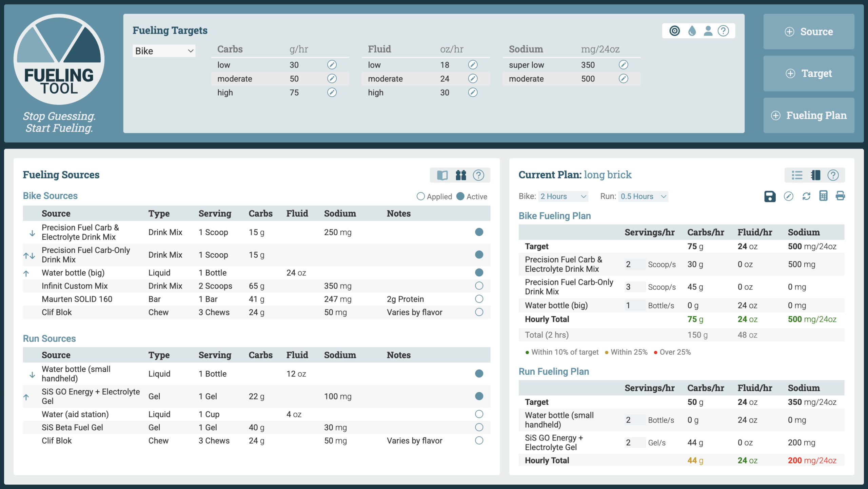Viewport: 868px width, 489px height.
Task: Edit the current plan with pencil icon
Action: 788,196
